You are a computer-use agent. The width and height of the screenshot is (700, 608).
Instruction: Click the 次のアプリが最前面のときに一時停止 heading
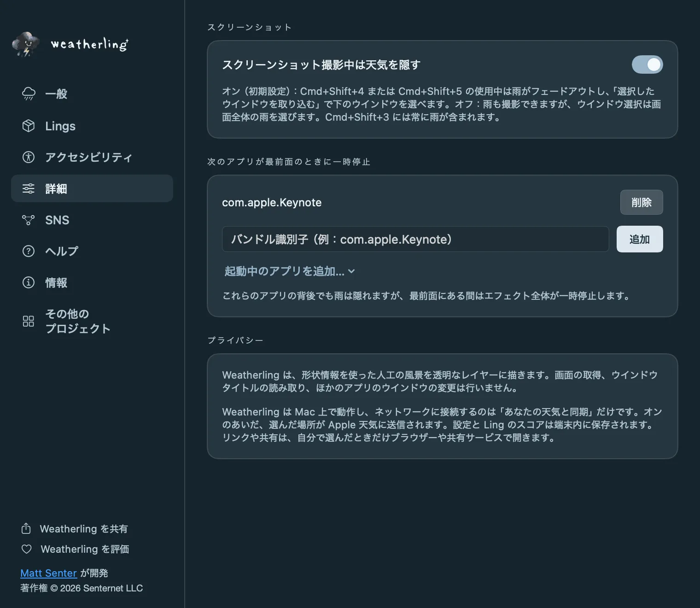coord(289,162)
